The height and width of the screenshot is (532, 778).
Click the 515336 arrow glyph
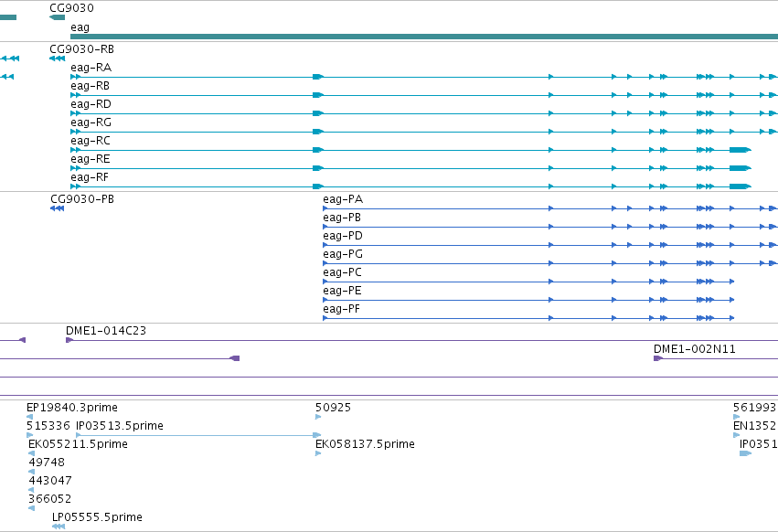[30, 435]
